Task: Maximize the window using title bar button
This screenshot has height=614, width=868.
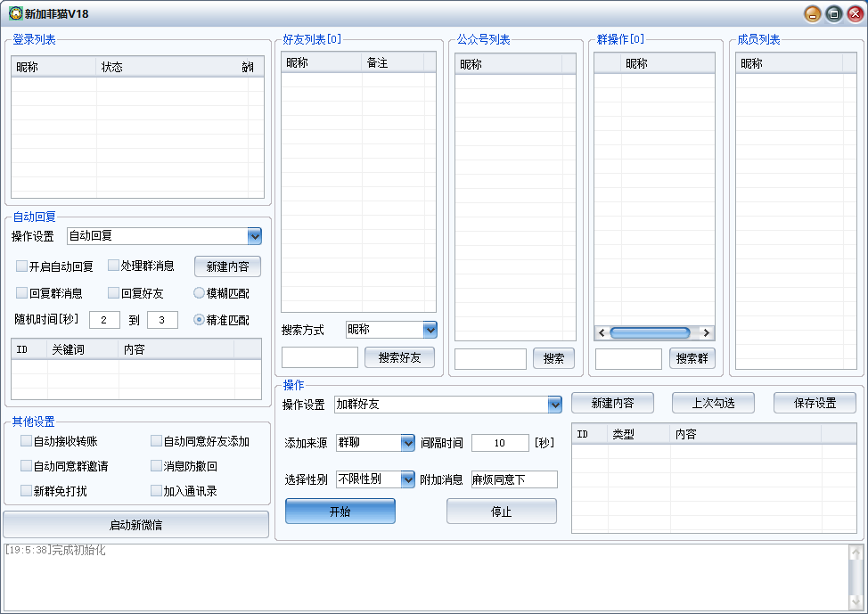Action: (x=833, y=13)
